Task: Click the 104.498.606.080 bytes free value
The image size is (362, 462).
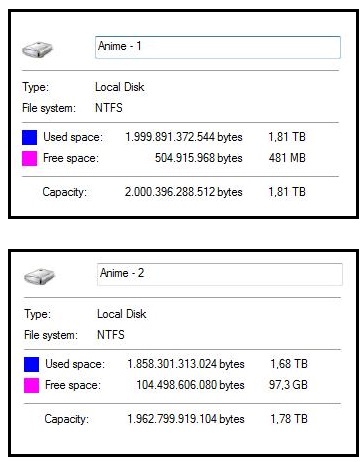Action: pyautogui.click(x=190, y=385)
